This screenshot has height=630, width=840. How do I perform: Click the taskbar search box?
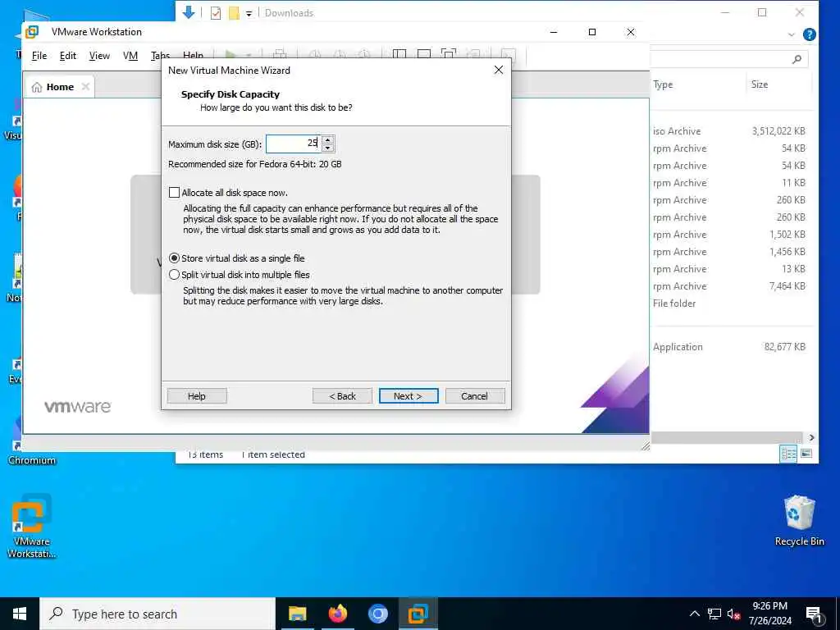[x=157, y=614]
